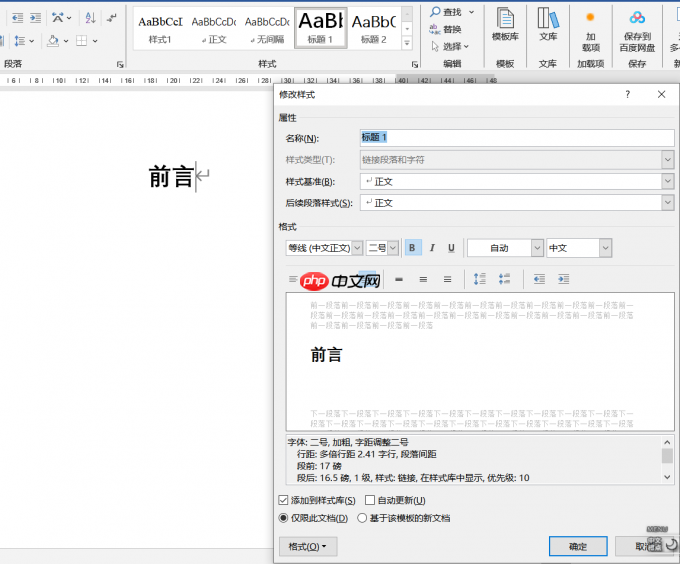This screenshot has width=680, height=564.
Task: Click the decrease indent icon in ribbon
Action: tap(17, 18)
